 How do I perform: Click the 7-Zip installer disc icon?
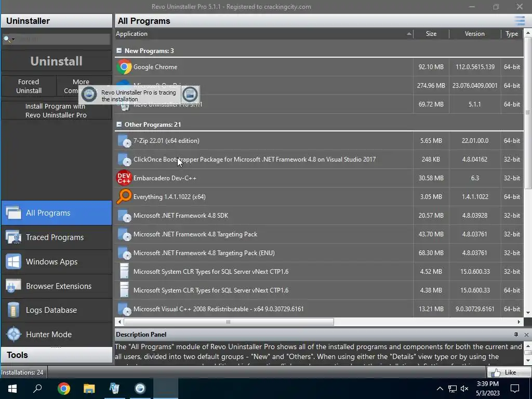coord(124,140)
